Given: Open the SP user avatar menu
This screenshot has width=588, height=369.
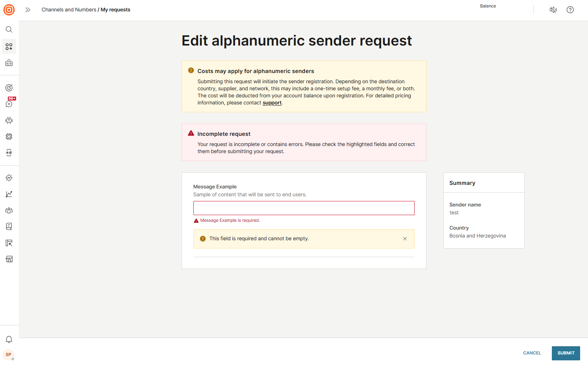Looking at the screenshot, I should point(9,355).
